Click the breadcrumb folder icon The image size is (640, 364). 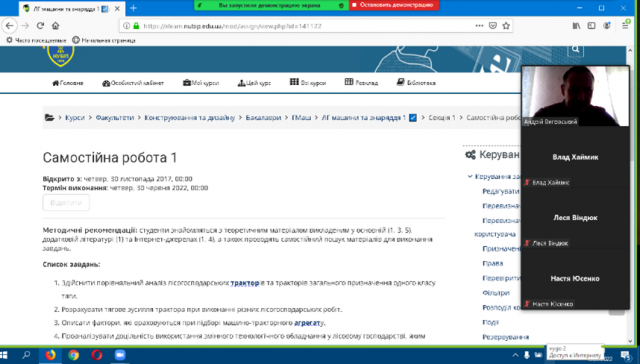49,118
